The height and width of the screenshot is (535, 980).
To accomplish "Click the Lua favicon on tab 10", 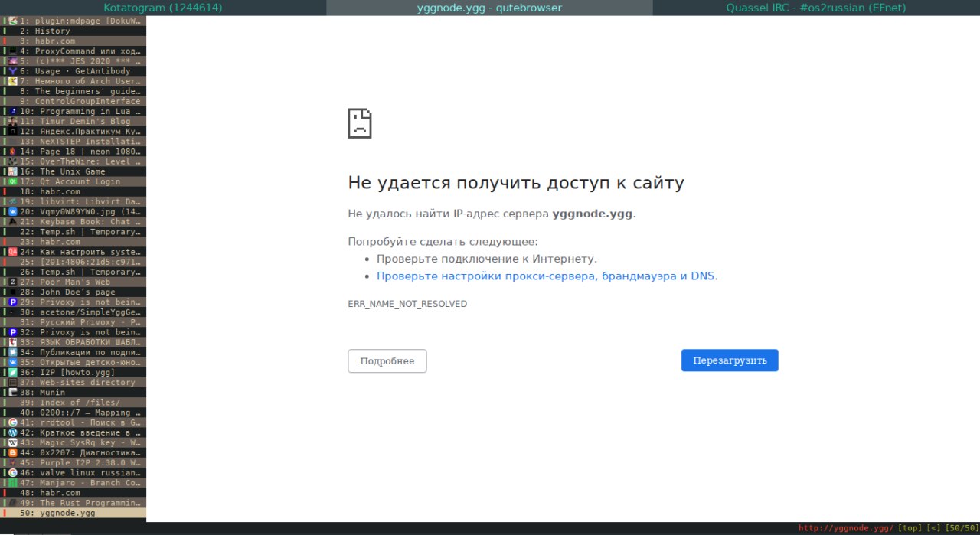I will (x=13, y=111).
